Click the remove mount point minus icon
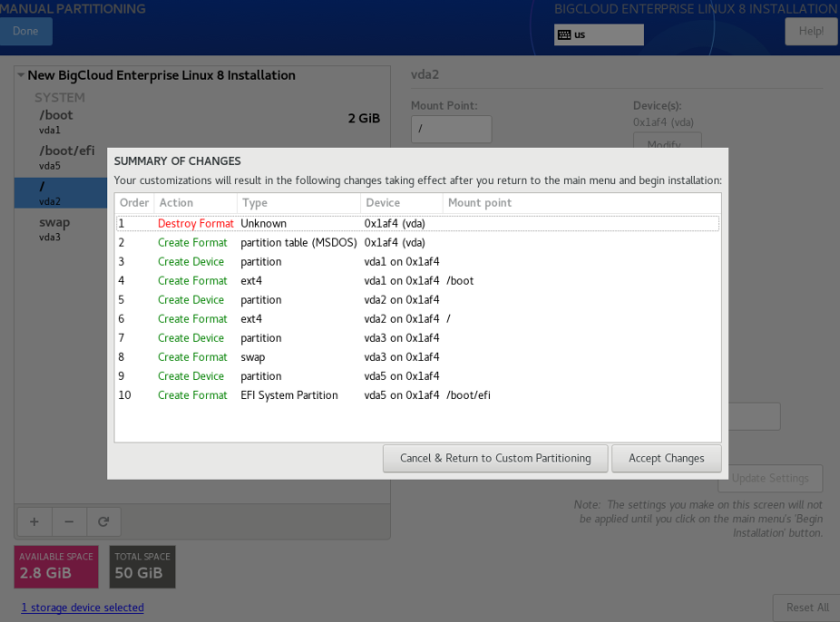The height and width of the screenshot is (622, 840). tap(69, 521)
